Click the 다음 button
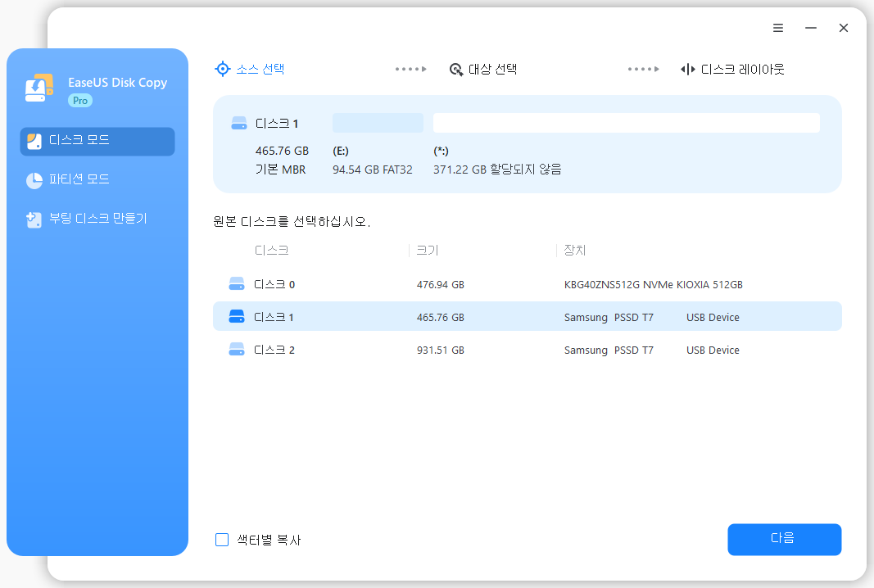This screenshot has height=588, width=874. (x=784, y=540)
